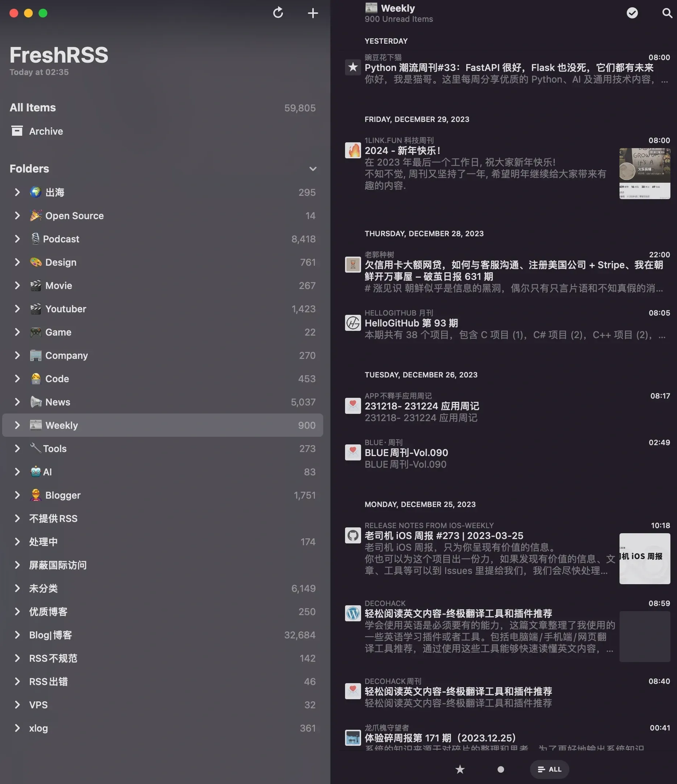This screenshot has width=677, height=784.
Task: Click the star icon on the Python 潮流周刊 article
Action: 353,67
